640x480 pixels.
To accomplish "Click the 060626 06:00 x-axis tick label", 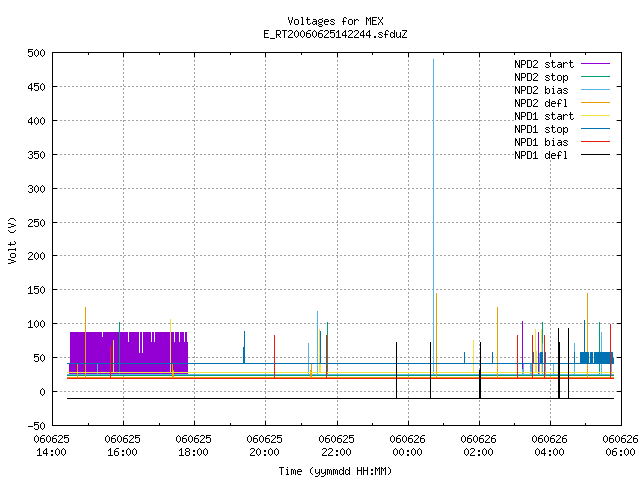I will [620, 446].
